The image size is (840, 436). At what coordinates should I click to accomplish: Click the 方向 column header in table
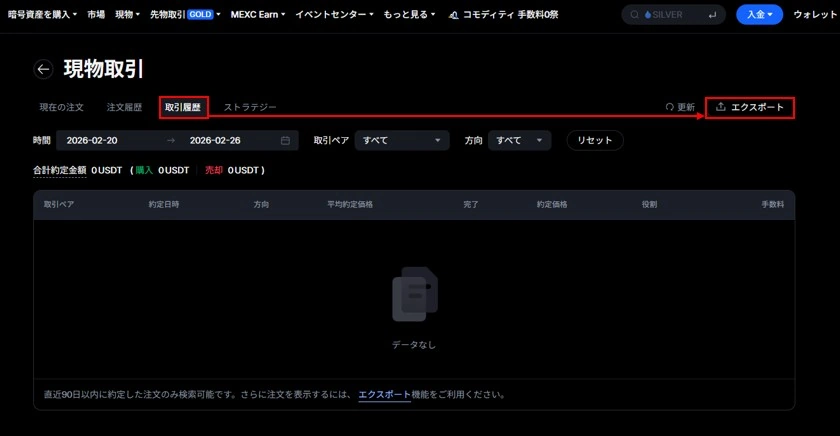coord(261,205)
